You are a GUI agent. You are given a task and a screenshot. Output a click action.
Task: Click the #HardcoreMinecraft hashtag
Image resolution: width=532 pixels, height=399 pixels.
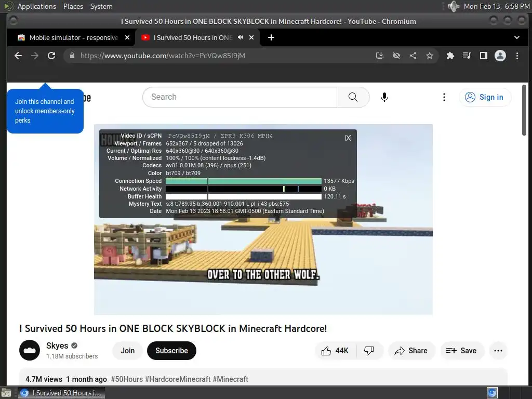pos(178,379)
